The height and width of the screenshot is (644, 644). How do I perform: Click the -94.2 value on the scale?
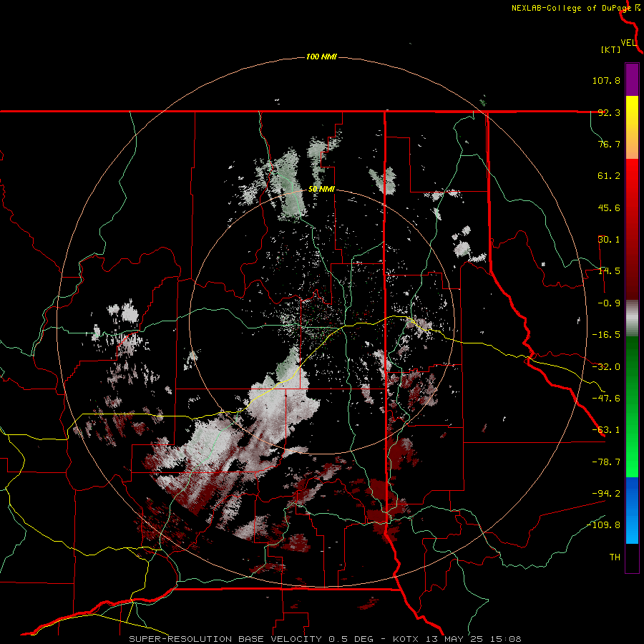tap(606, 493)
